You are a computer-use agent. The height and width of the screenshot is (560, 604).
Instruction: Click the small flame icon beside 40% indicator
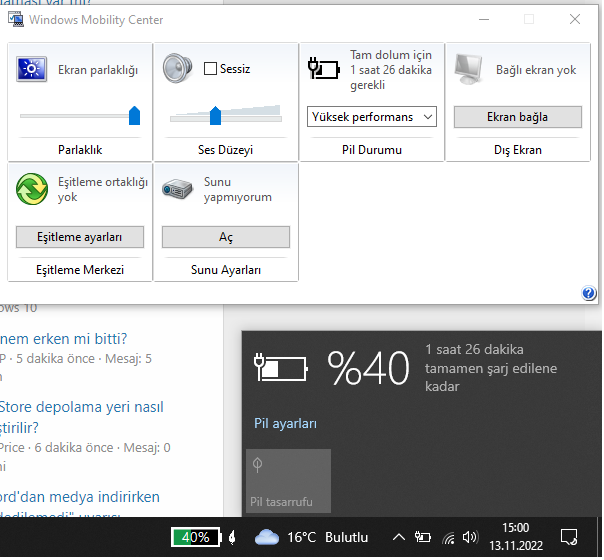(233, 538)
